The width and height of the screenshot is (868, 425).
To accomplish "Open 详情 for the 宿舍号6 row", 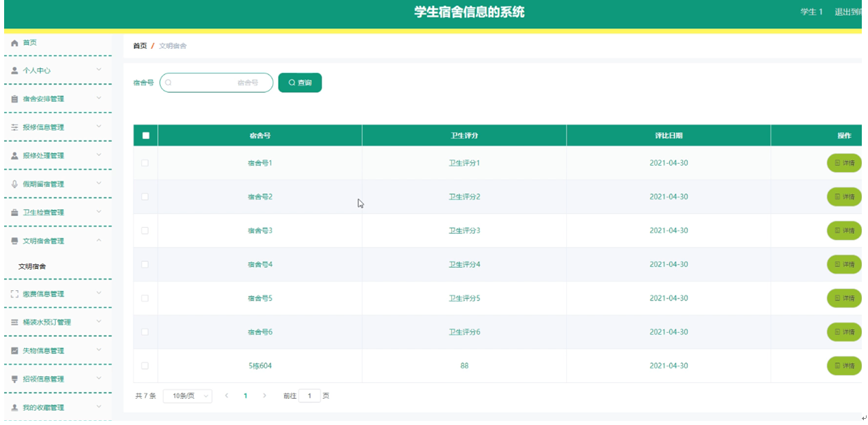I will pyautogui.click(x=844, y=331).
